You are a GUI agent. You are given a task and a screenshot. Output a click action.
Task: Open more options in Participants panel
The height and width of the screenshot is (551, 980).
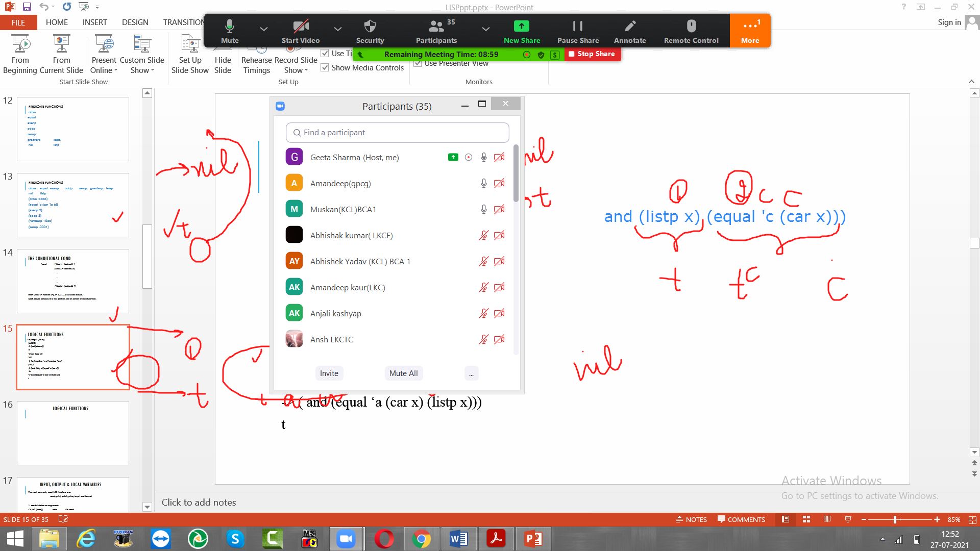471,373
